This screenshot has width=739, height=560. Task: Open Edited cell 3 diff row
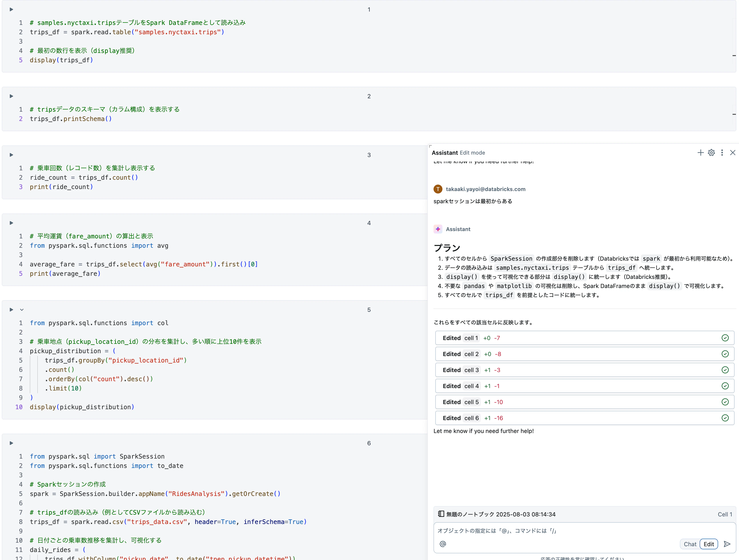click(x=585, y=370)
